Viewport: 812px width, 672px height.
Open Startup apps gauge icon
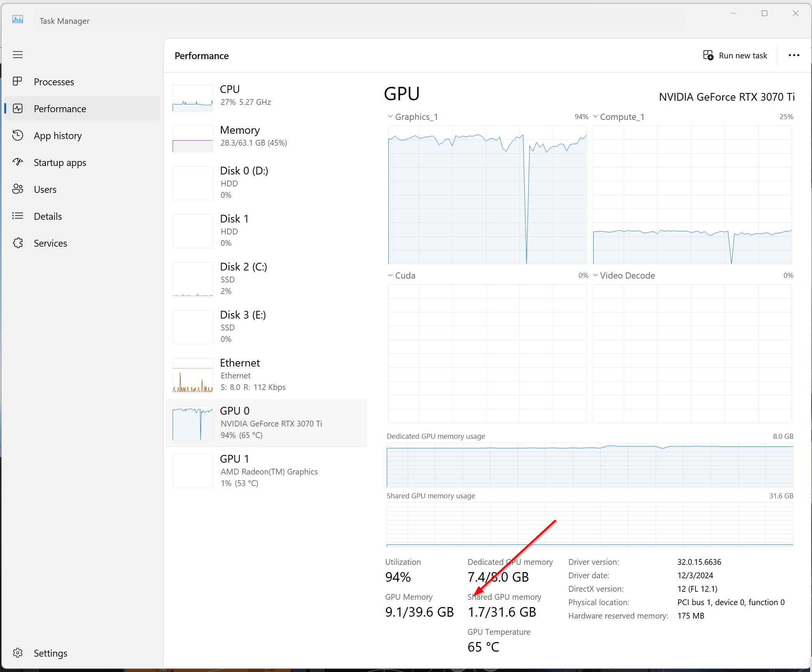click(x=17, y=162)
